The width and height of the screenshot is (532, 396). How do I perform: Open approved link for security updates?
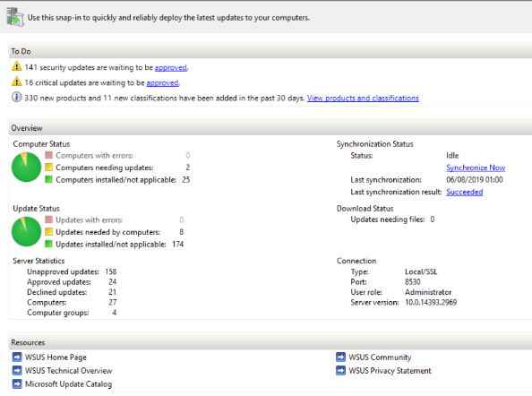click(x=171, y=67)
